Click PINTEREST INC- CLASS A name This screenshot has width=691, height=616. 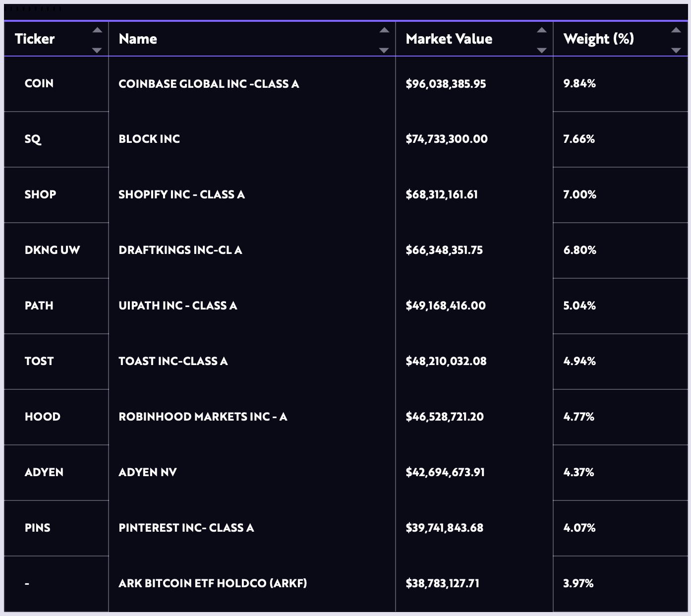pyautogui.click(x=186, y=528)
